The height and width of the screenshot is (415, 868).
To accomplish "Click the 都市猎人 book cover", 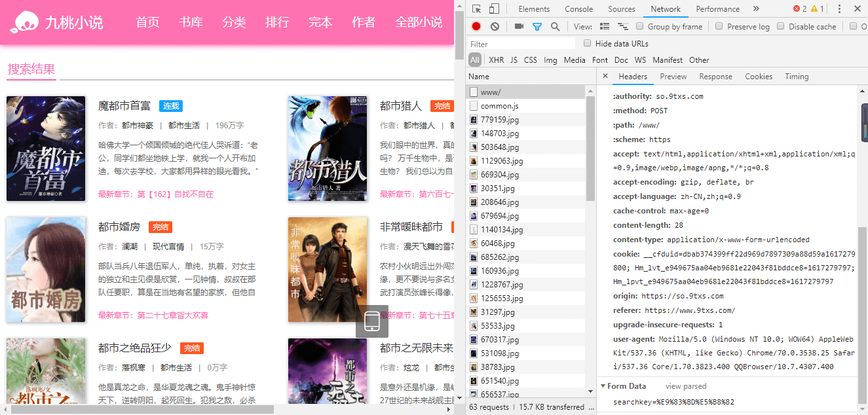I will [x=328, y=149].
